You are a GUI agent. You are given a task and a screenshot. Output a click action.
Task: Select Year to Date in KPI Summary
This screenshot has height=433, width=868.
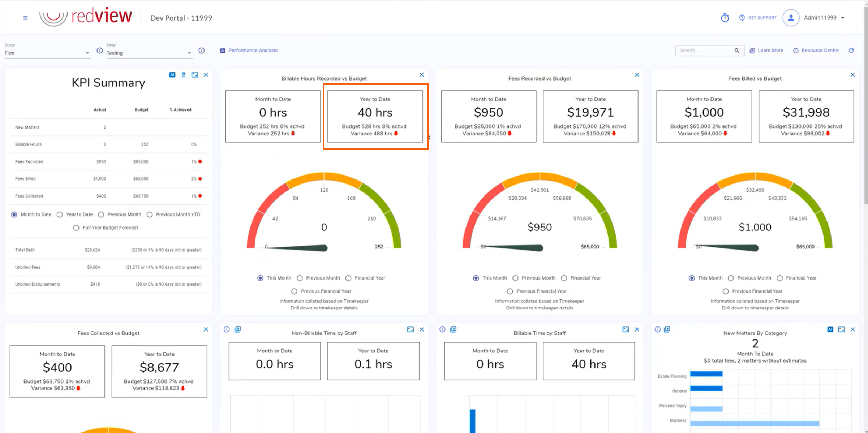pyautogui.click(x=60, y=215)
